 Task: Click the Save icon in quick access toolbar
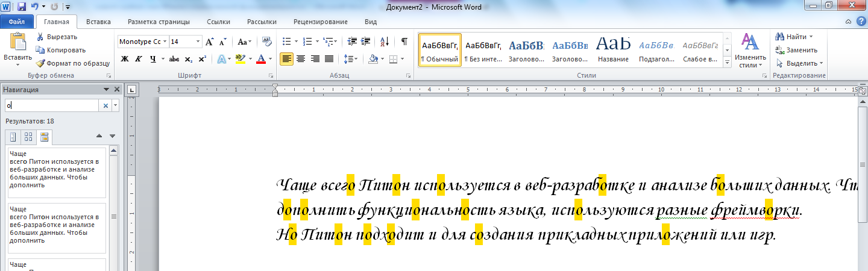pos(22,7)
